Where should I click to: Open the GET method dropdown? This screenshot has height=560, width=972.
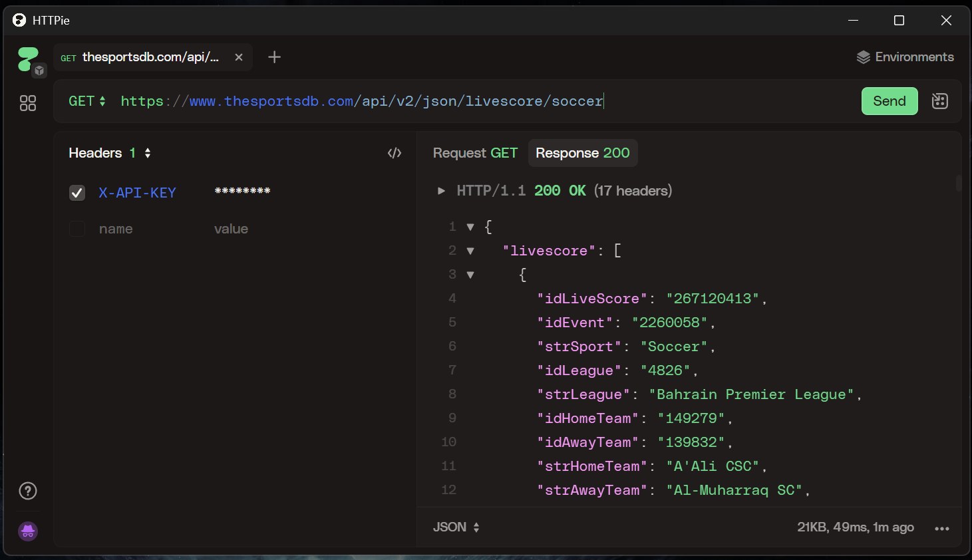pos(87,101)
